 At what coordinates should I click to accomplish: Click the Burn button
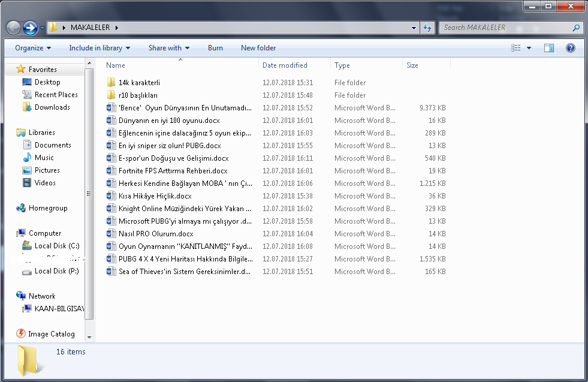point(215,48)
